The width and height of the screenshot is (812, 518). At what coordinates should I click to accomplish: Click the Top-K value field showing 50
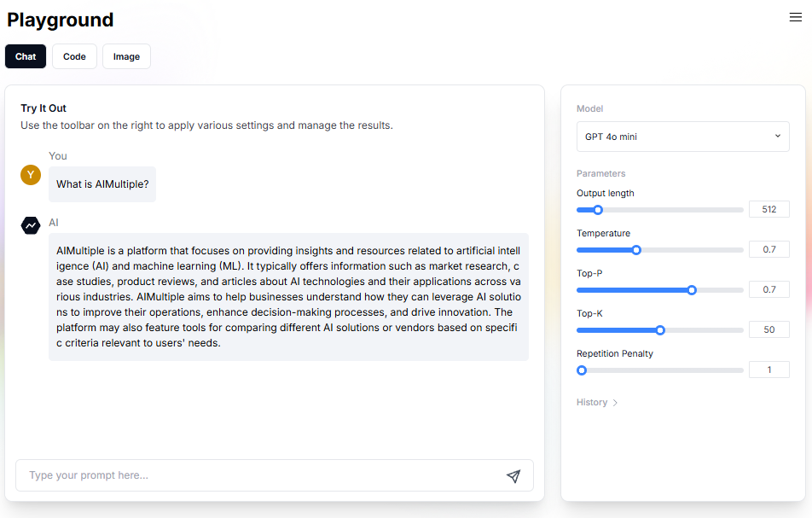click(769, 329)
